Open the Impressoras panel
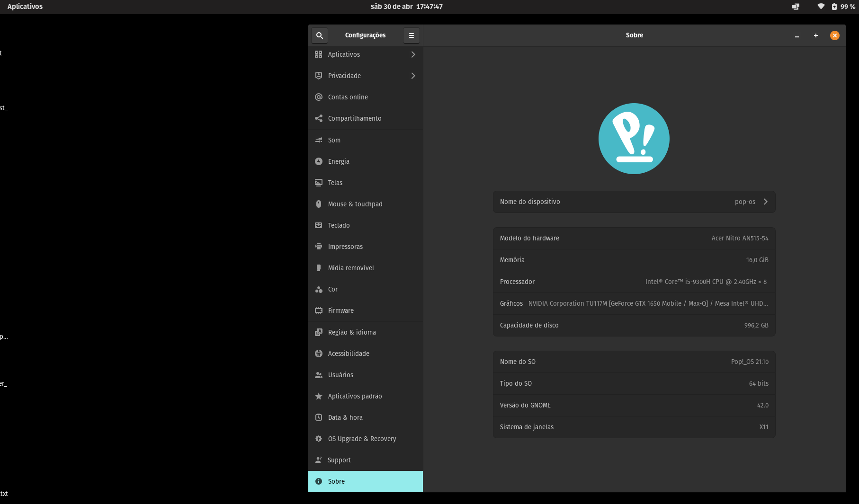Viewport: 859px width, 504px height. tap(366, 247)
